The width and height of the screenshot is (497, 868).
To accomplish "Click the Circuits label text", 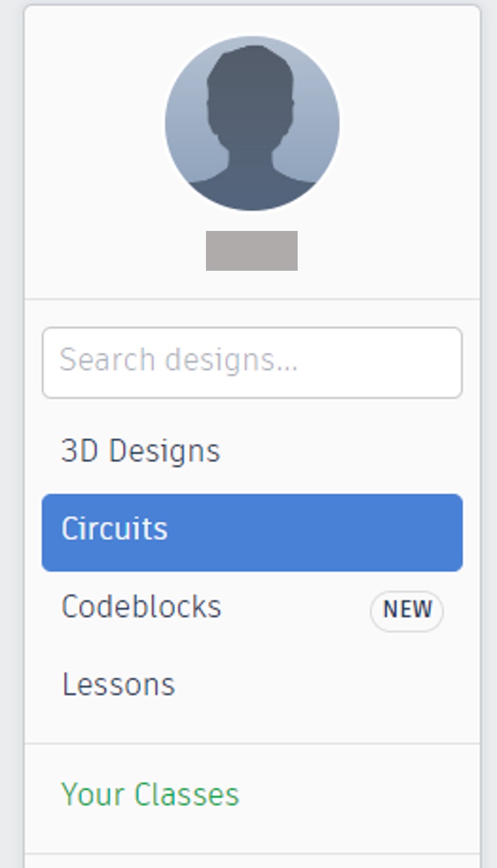I will pos(114,529).
